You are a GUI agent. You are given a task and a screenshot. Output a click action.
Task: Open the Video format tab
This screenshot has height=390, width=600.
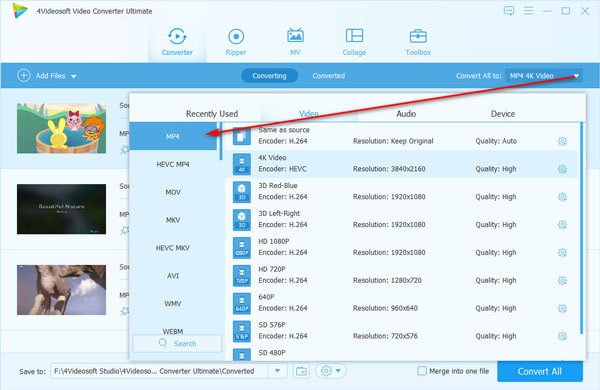[309, 114]
